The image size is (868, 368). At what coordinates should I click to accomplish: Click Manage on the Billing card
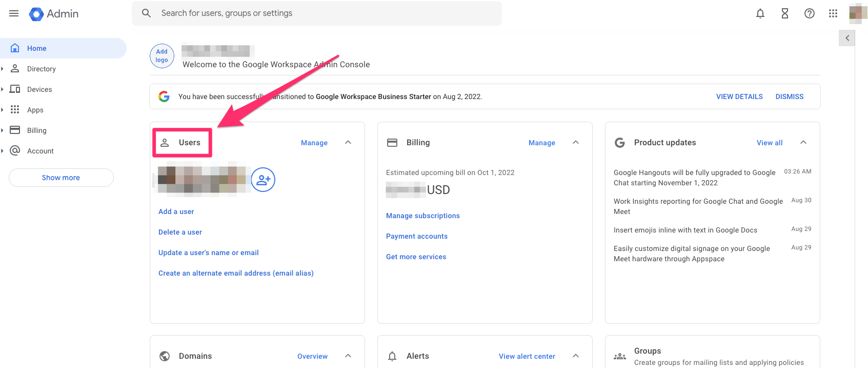[x=542, y=143]
